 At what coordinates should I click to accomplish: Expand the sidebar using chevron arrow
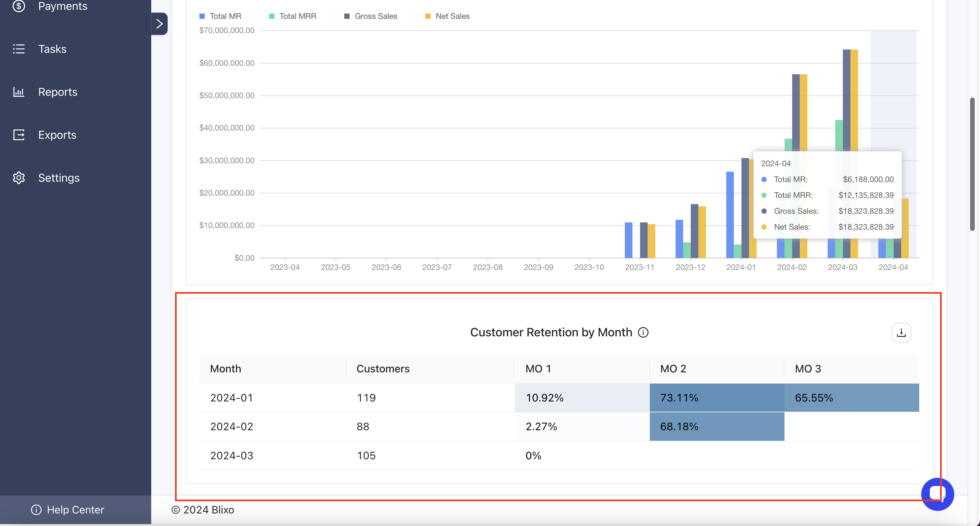159,23
